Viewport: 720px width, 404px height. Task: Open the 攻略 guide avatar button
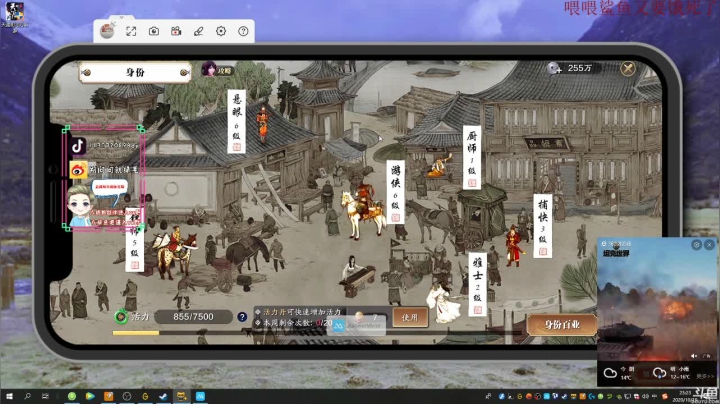tap(217, 70)
